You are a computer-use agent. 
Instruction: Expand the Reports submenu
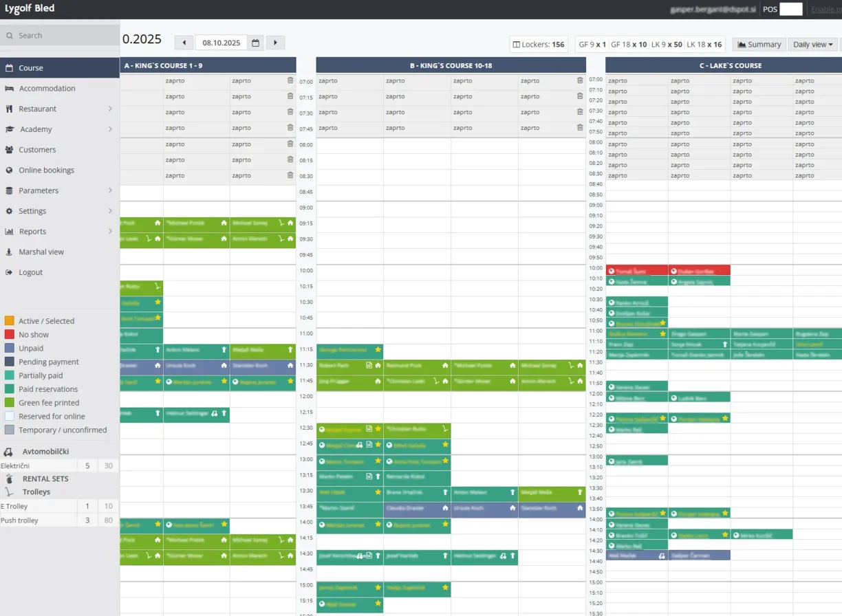point(110,232)
